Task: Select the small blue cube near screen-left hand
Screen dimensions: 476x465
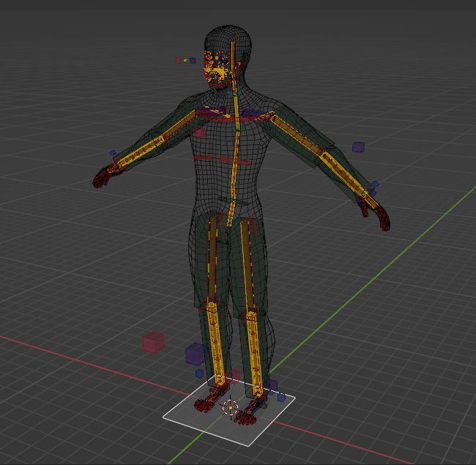Action: [113, 154]
